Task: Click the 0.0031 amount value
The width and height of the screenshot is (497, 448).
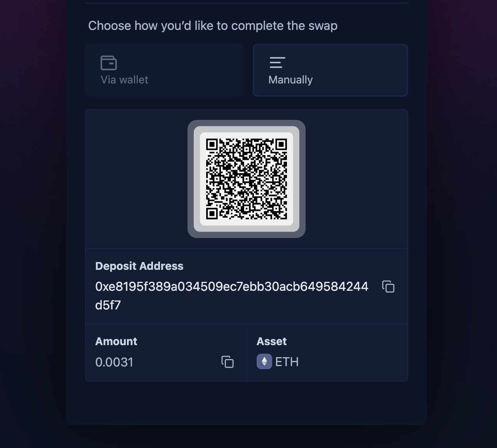Action: pos(114,362)
